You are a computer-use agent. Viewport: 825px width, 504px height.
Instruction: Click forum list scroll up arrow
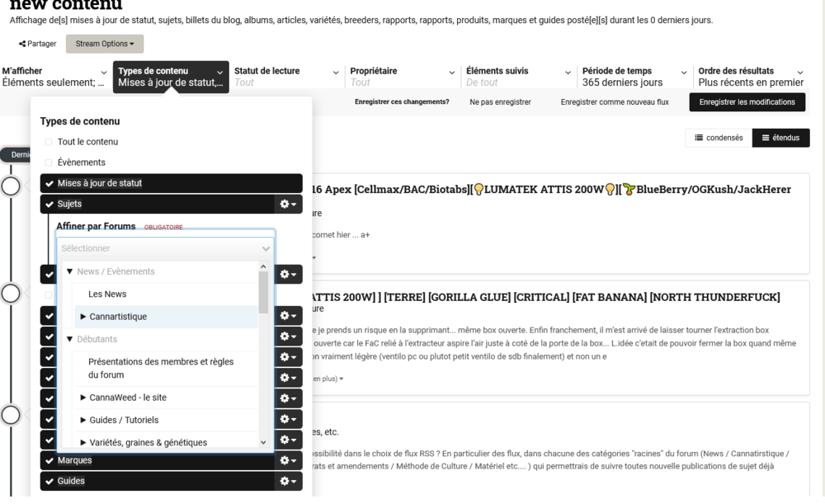pyautogui.click(x=264, y=266)
